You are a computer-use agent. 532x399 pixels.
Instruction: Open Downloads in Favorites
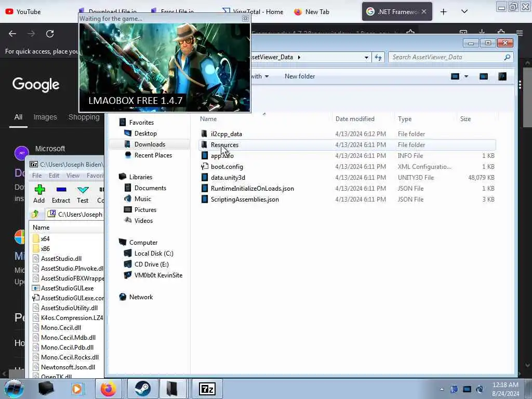click(x=150, y=144)
